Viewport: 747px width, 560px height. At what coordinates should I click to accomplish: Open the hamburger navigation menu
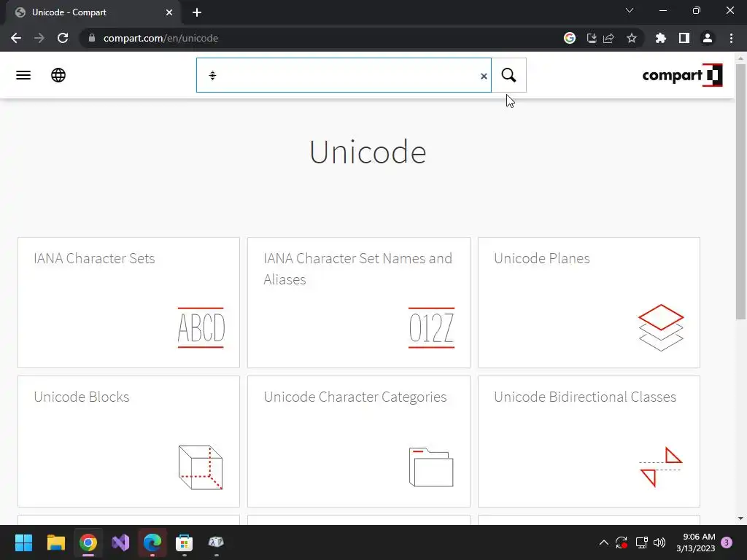[23, 75]
